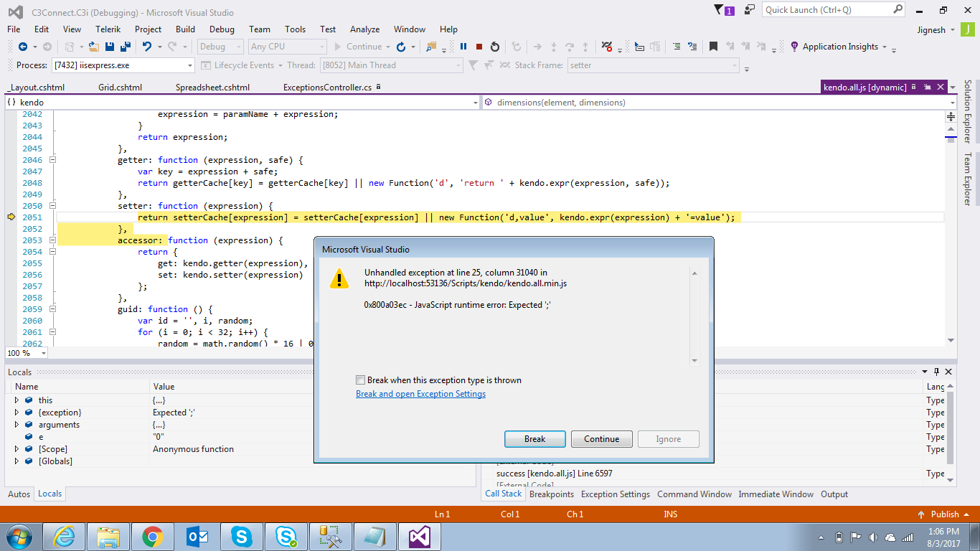980x551 pixels.
Task: Pause debugging with Break All icon
Action: point(463,47)
